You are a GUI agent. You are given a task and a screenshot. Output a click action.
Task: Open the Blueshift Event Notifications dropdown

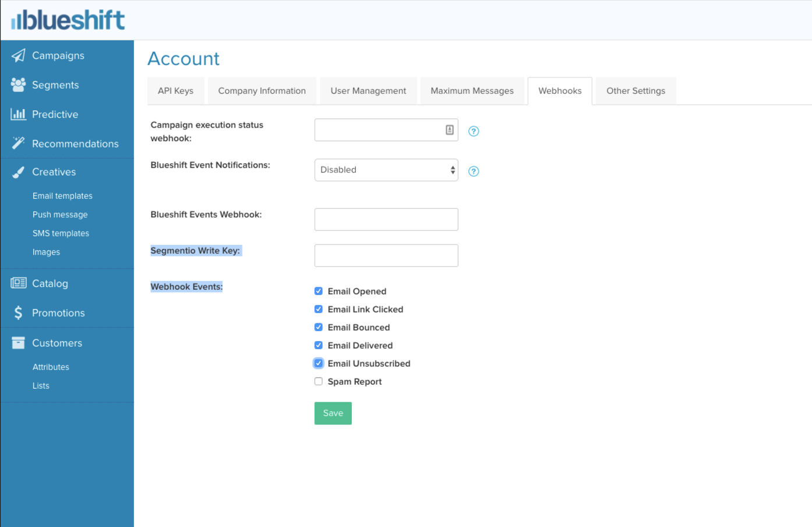pyautogui.click(x=386, y=170)
